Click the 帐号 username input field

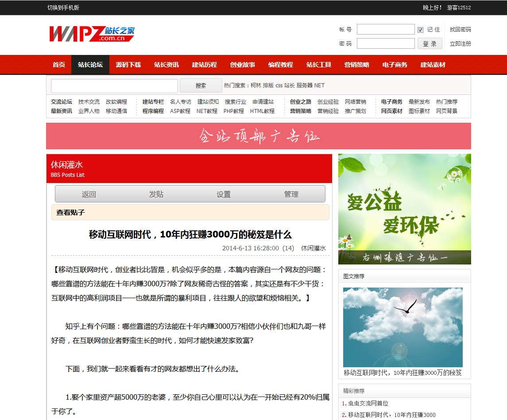coord(385,30)
